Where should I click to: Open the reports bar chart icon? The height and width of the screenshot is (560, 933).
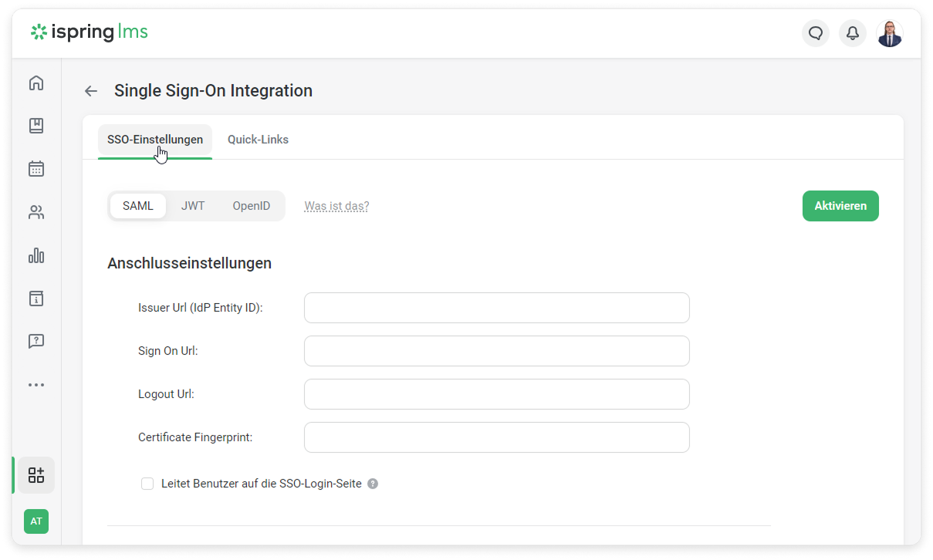36,255
